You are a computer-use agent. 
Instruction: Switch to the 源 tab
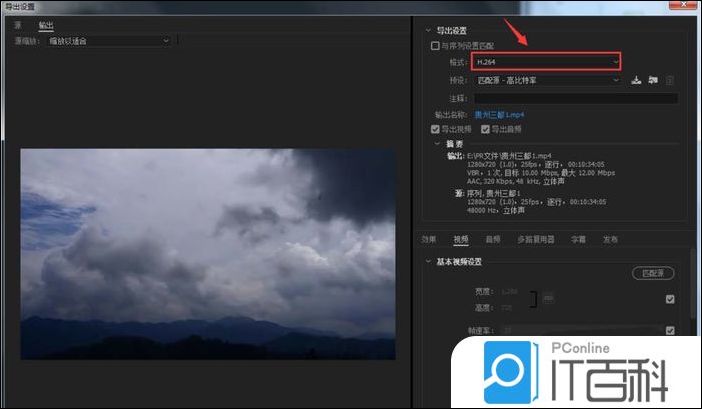pyautogui.click(x=18, y=25)
